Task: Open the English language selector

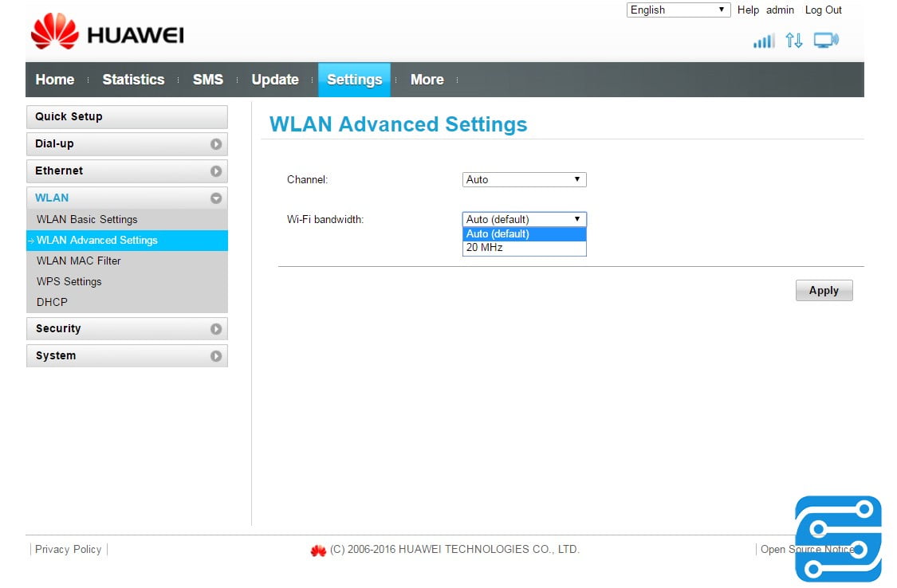Action: tap(679, 10)
